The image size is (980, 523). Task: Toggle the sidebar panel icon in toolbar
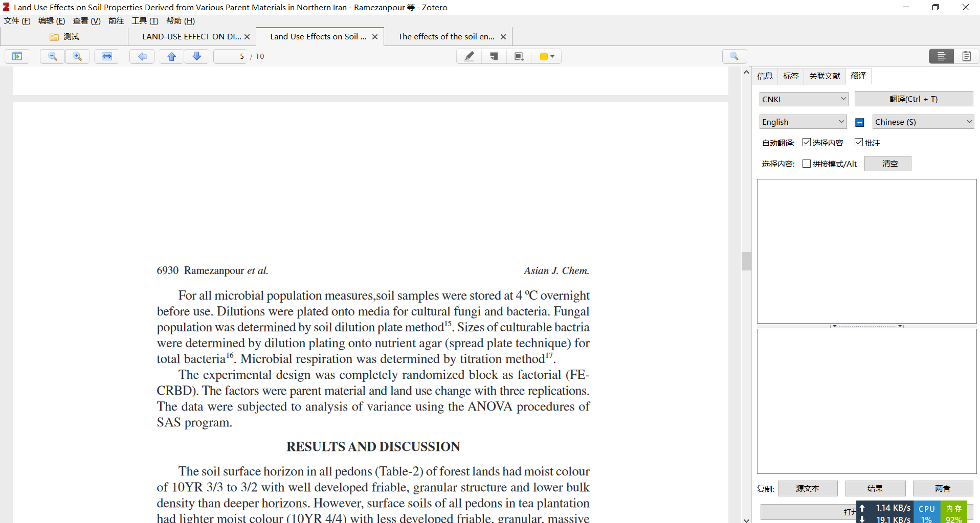click(x=17, y=56)
